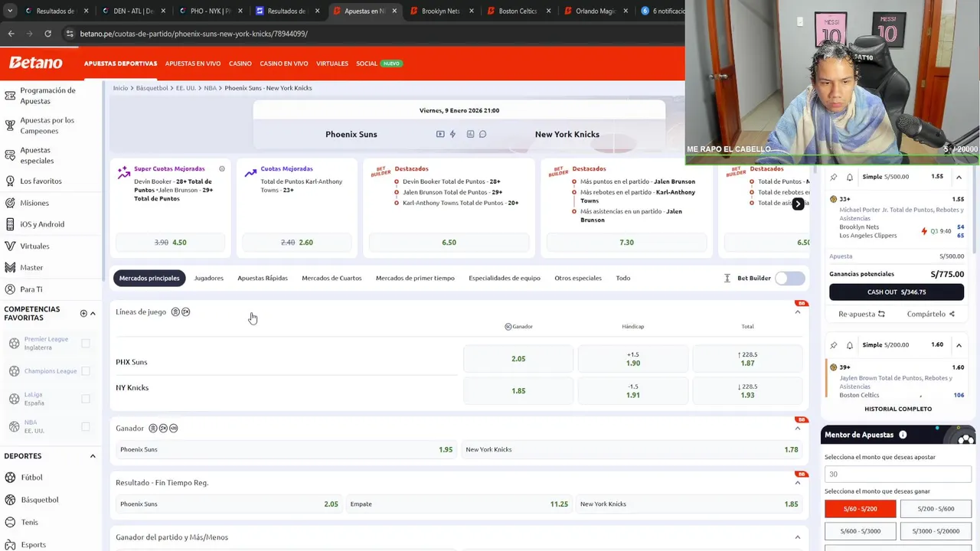The height and width of the screenshot is (551, 980).
Task: Click the CASH OUT S/346.75 button
Action: [897, 292]
